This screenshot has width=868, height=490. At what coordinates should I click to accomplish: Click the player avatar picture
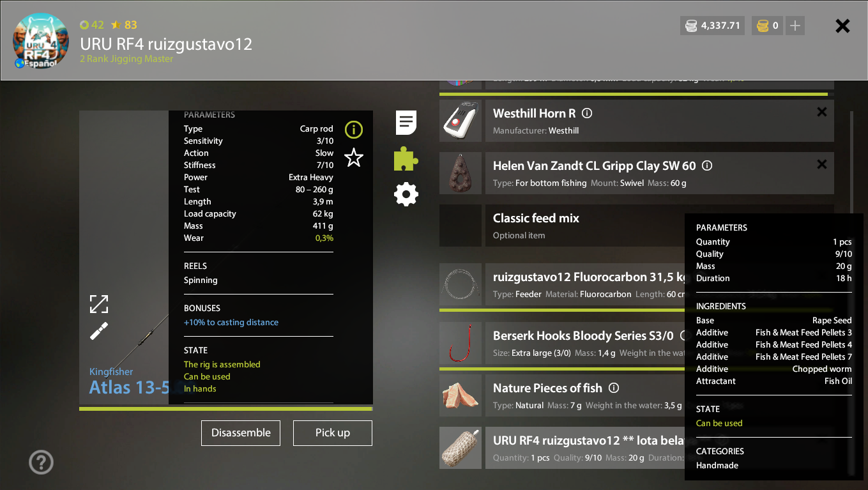(x=41, y=41)
